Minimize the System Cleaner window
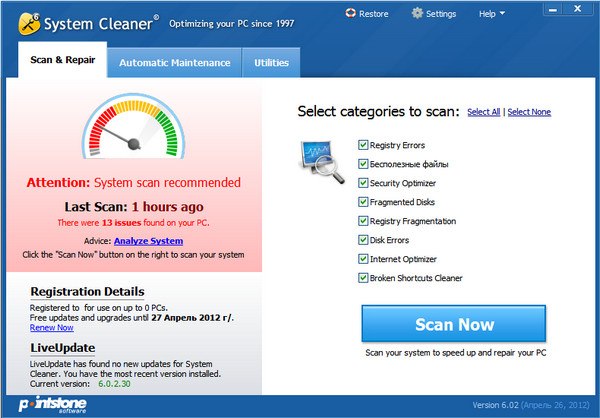This screenshot has width=600, height=418. [x=549, y=9]
